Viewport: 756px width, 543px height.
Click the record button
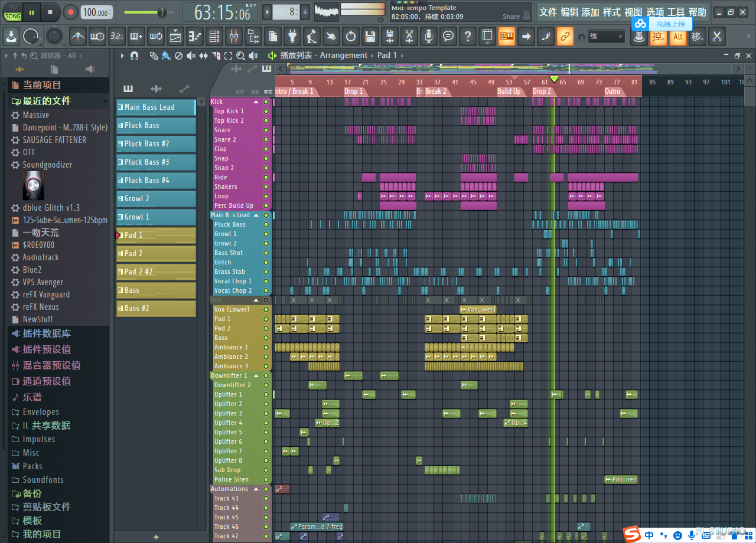[70, 12]
